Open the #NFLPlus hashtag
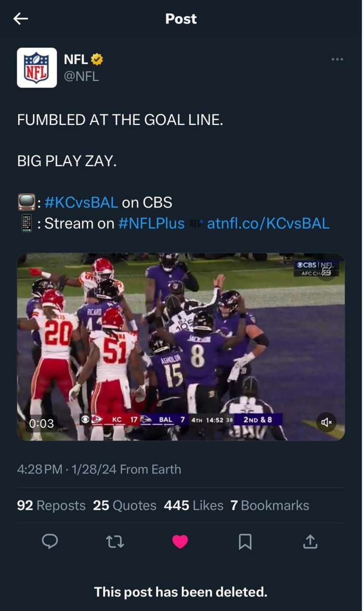The height and width of the screenshot is (611, 364). (149, 223)
